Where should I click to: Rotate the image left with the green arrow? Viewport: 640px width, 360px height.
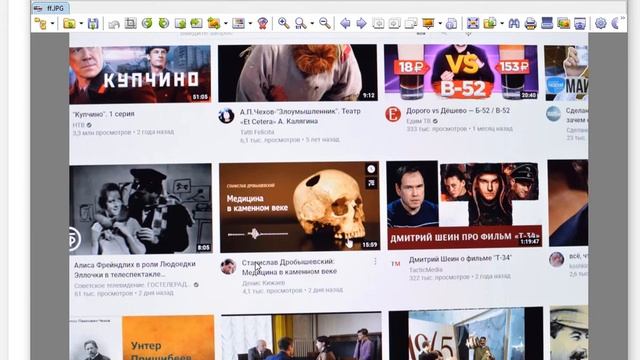(x=147, y=24)
